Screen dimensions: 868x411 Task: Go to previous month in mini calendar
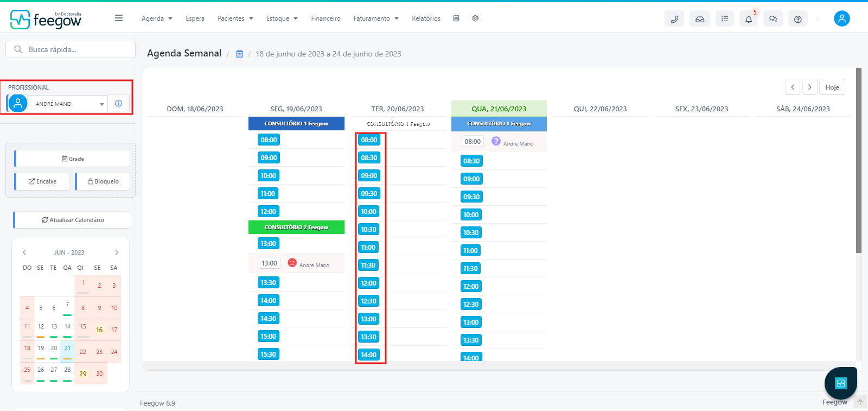(24, 252)
